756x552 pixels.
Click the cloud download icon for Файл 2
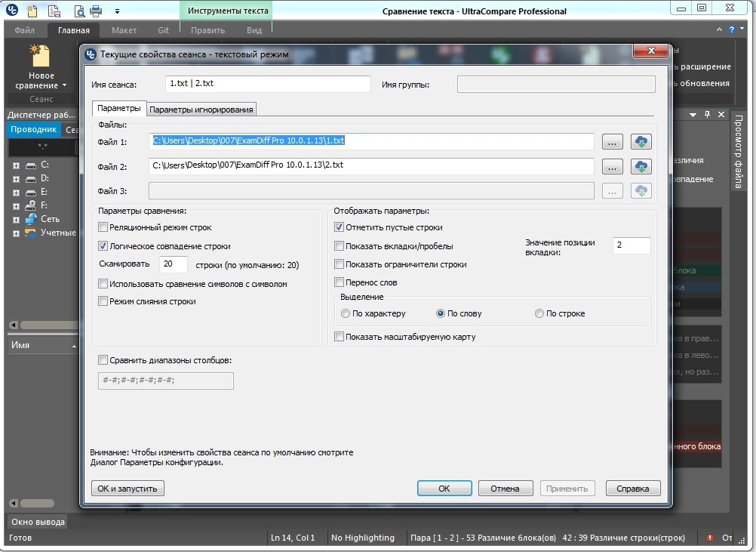[641, 166]
